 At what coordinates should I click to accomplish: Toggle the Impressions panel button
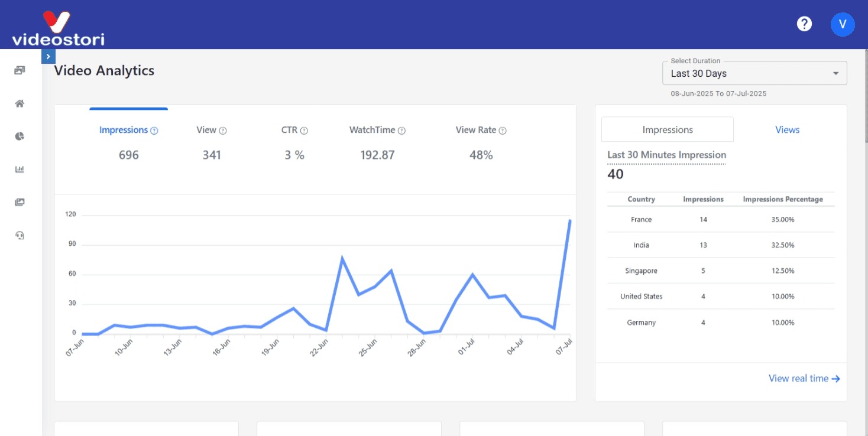point(667,129)
